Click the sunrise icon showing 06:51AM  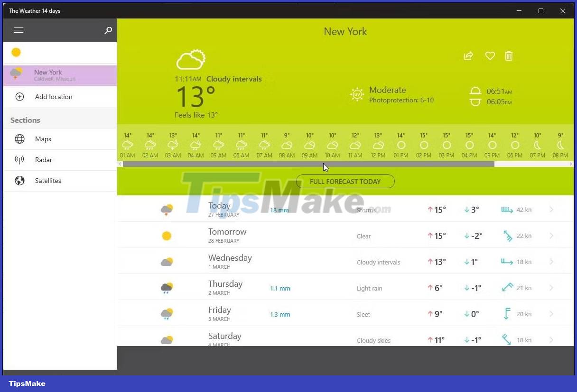(x=475, y=91)
